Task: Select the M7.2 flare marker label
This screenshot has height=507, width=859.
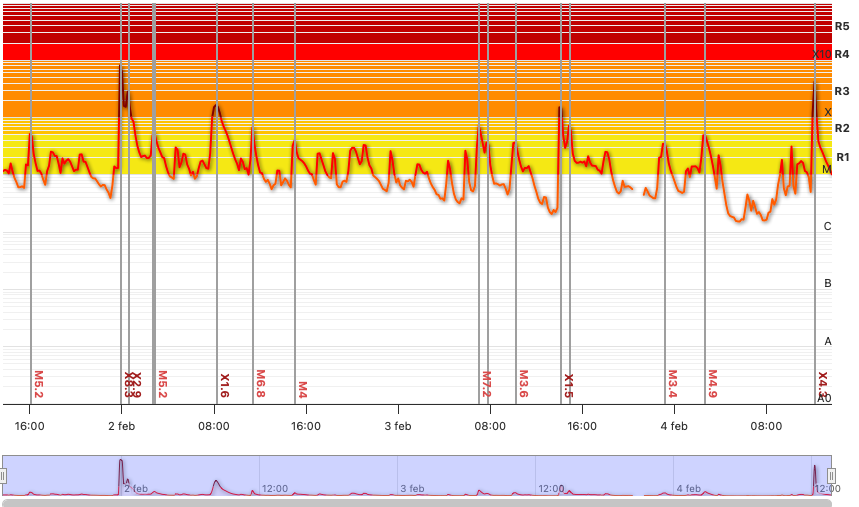Action: (x=486, y=384)
